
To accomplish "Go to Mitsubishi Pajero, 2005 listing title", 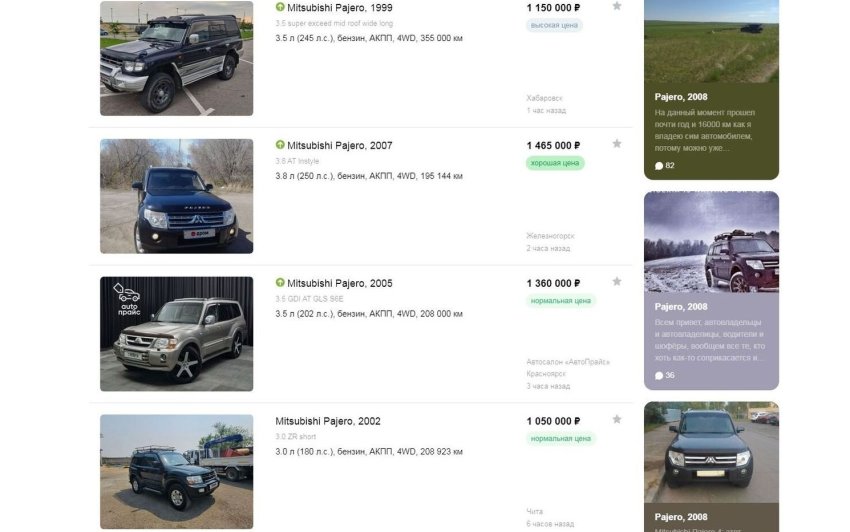I will point(340,284).
